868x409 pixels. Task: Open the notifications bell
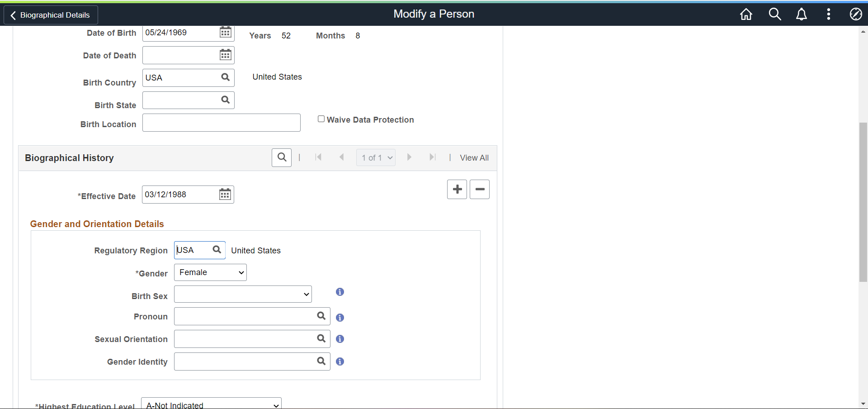click(x=801, y=14)
